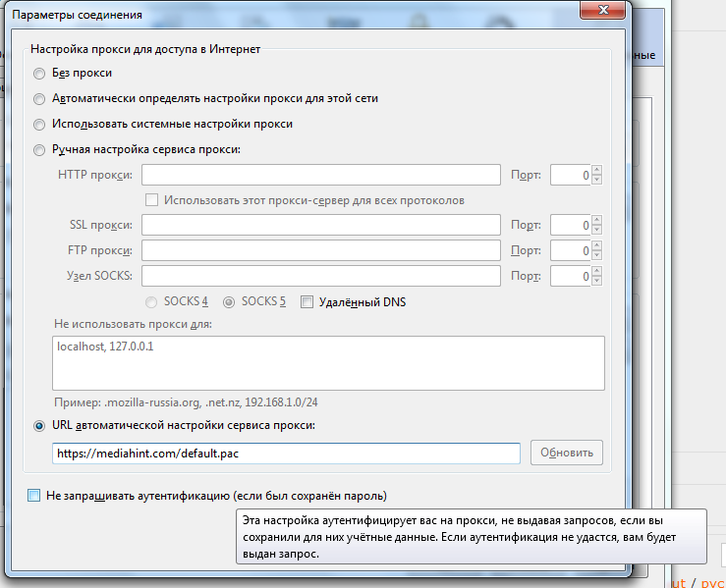Check 'Не запрашивать аутентификацию' checkbox
The image size is (726, 588).
click(x=33, y=496)
